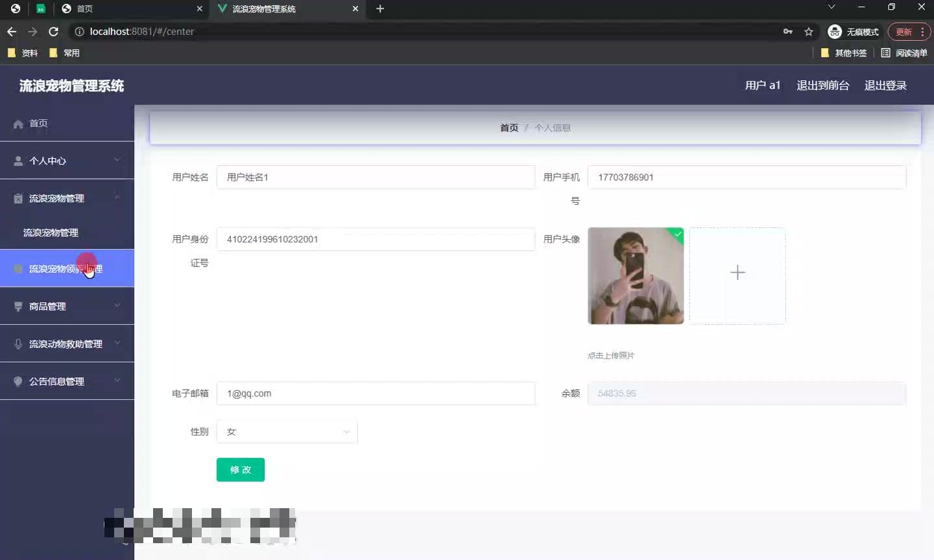Image resolution: width=934 pixels, height=560 pixels.
Task: Open 其他书签 folder
Action: point(844,53)
